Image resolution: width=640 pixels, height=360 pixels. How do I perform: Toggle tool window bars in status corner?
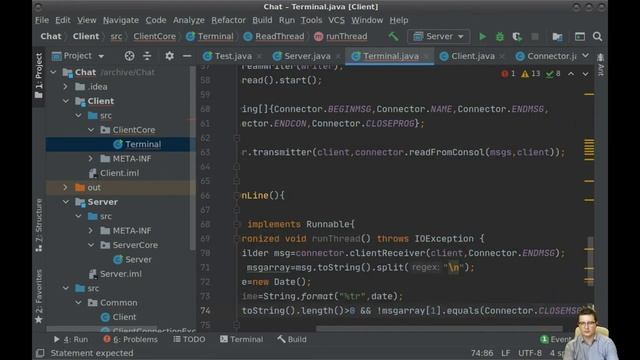pos(40,353)
